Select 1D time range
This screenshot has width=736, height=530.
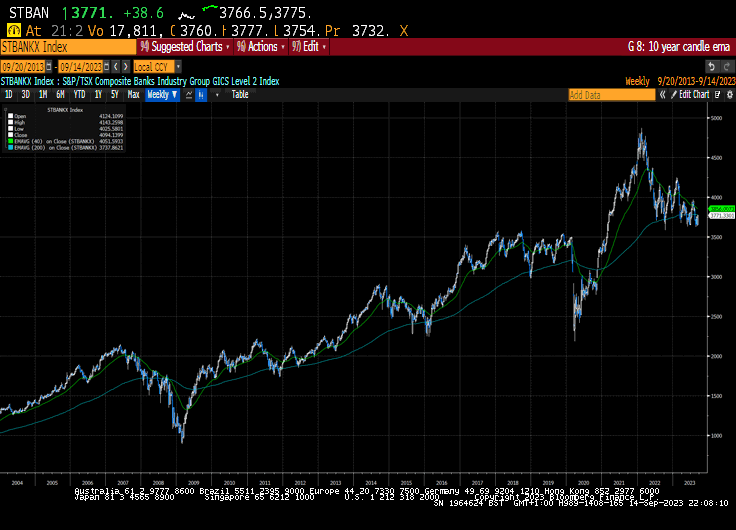8,95
